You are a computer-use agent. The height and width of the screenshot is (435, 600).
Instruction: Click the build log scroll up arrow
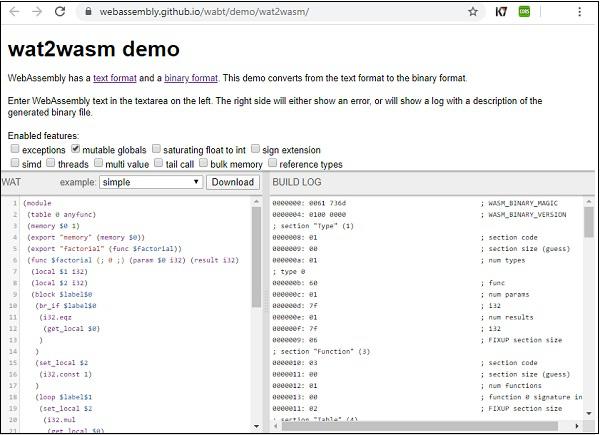pyautogui.click(x=589, y=202)
